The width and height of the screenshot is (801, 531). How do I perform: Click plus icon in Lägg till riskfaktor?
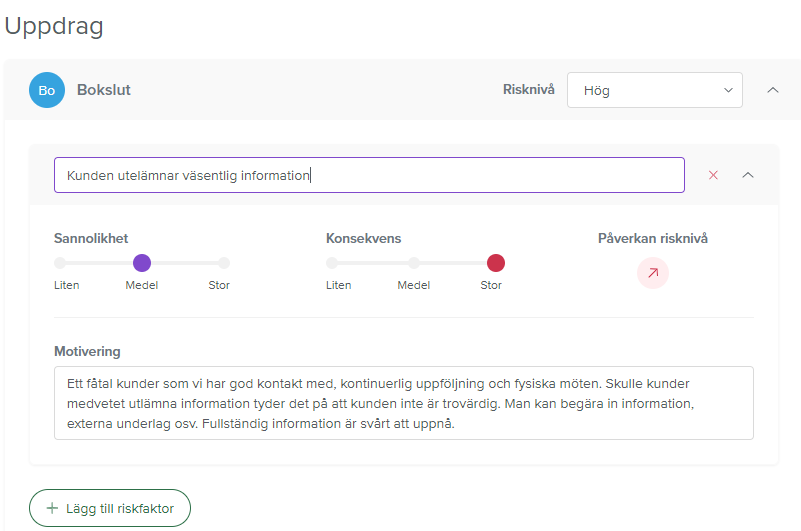52,509
